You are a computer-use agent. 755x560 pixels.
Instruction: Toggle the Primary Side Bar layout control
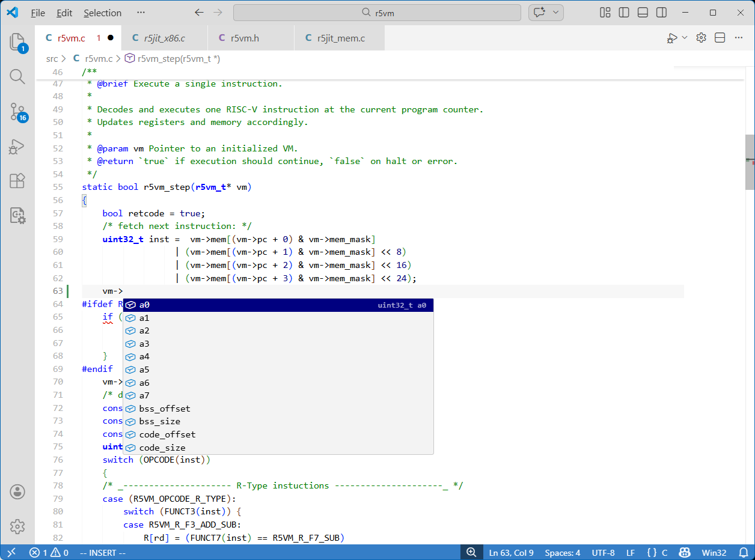click(x=624, y=12)
